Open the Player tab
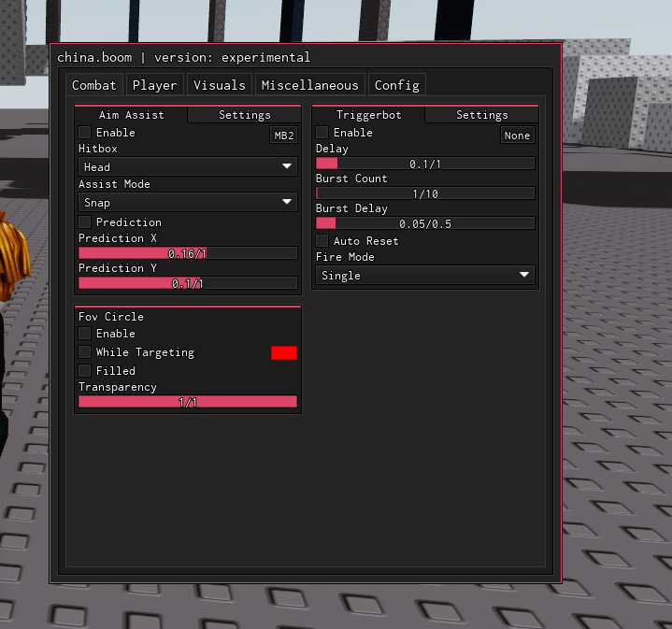The image size is (672, 629). point(155,85)
